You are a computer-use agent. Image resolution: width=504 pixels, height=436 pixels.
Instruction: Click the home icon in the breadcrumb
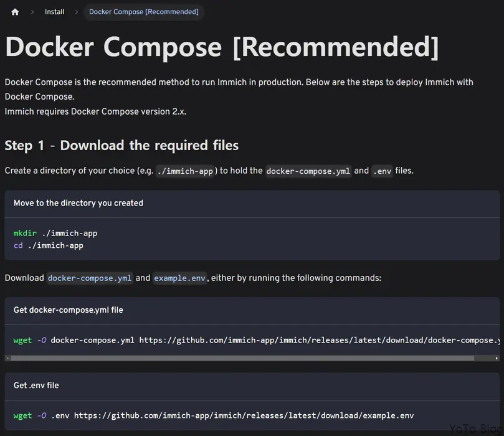tap(15, 11)
